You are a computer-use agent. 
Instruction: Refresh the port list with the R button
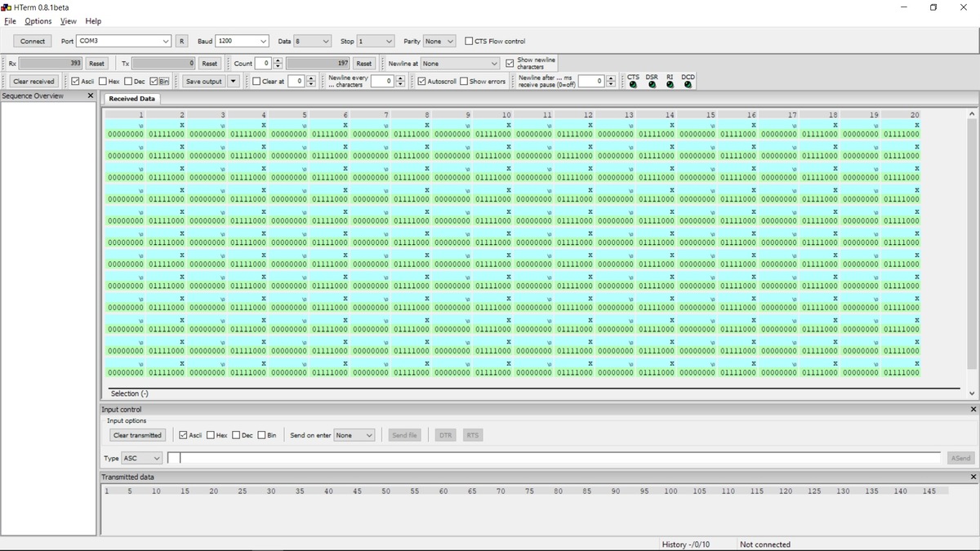[x=181, y=41]
